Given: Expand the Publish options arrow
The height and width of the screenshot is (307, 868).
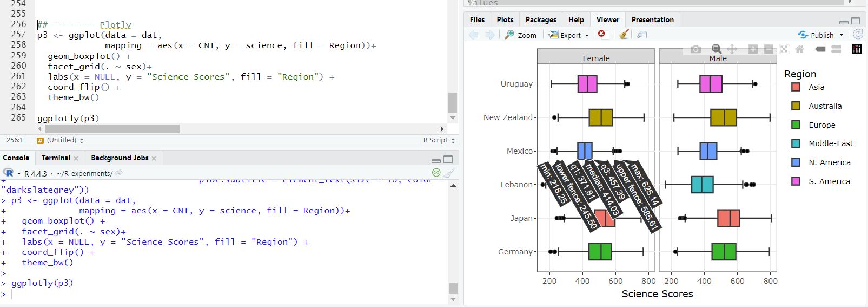Looking at the screenshot, I should tap(842, 35).
